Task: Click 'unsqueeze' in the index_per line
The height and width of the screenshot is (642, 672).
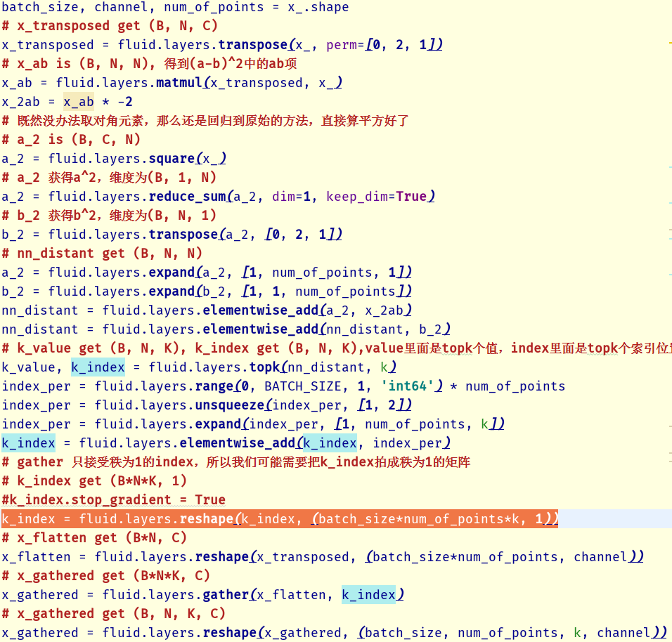Action: coord(230,405)
